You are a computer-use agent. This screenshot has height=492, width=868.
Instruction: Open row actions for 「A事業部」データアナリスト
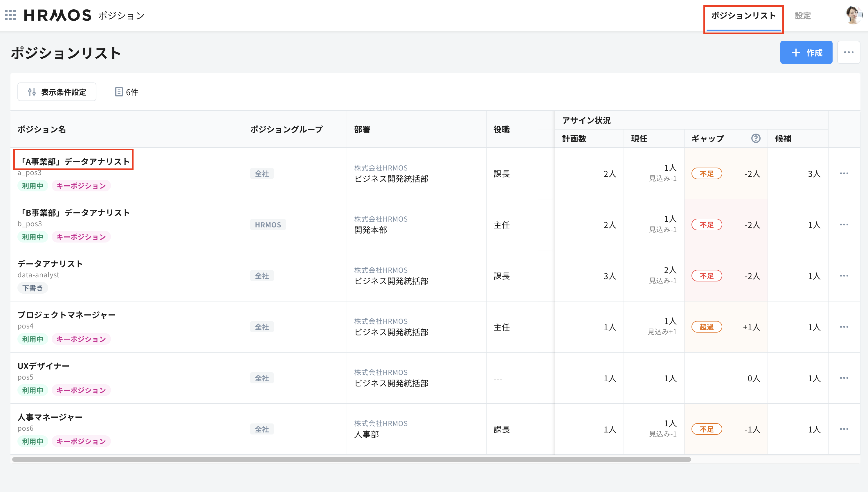tap(844, 173)
